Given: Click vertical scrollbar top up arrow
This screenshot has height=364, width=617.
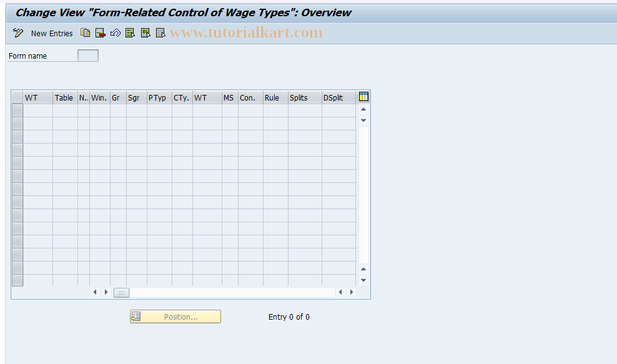Looking at the screenshot, I should [363, 109].
